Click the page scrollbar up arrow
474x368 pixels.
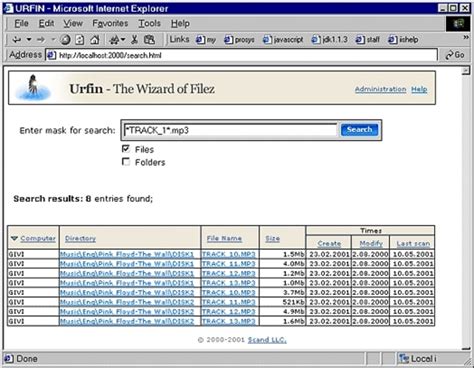tap(465, 71)
